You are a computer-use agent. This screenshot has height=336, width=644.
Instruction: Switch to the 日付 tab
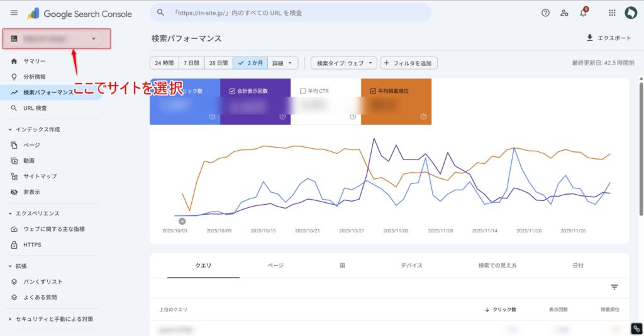point(578,266)
